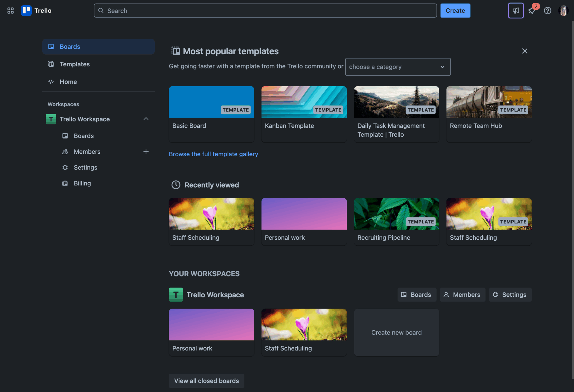Collapse the Trello Workspace section
This screenshot has width=574, height=392.
click(146, 119)
